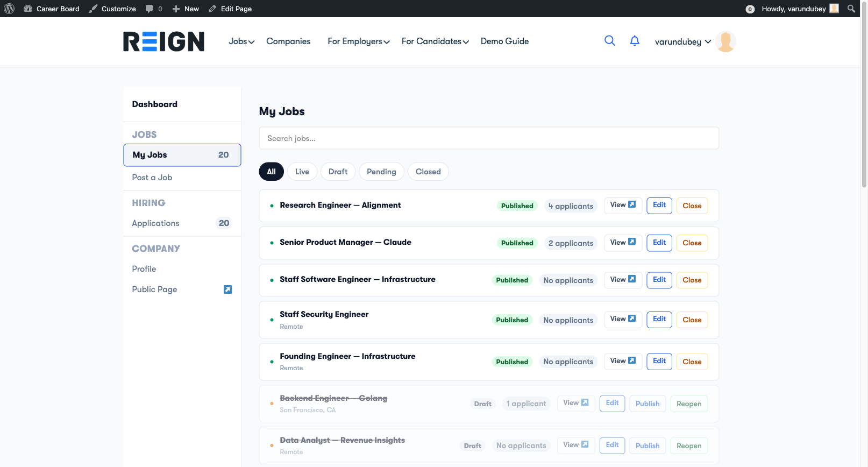
Task: Open external link icon beside Public Page
Action: click(227, 289)
